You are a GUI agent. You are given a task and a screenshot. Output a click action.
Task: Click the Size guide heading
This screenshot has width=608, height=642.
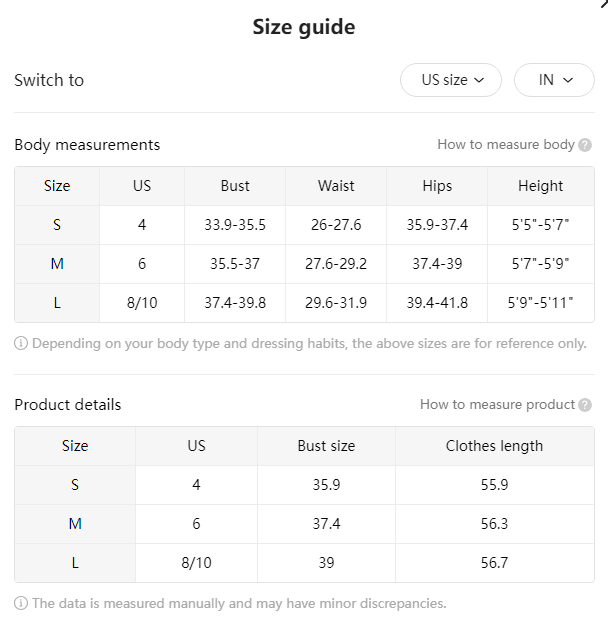[x=304, y=27]
